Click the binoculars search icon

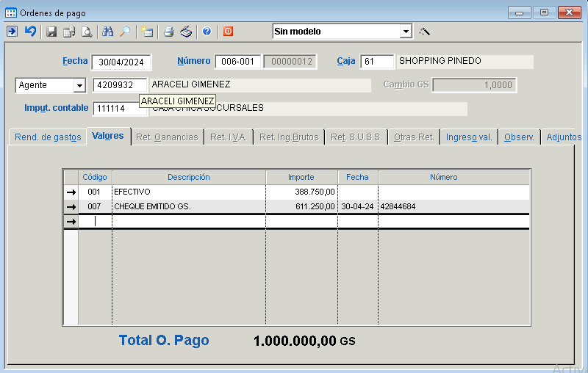[108, 32]
